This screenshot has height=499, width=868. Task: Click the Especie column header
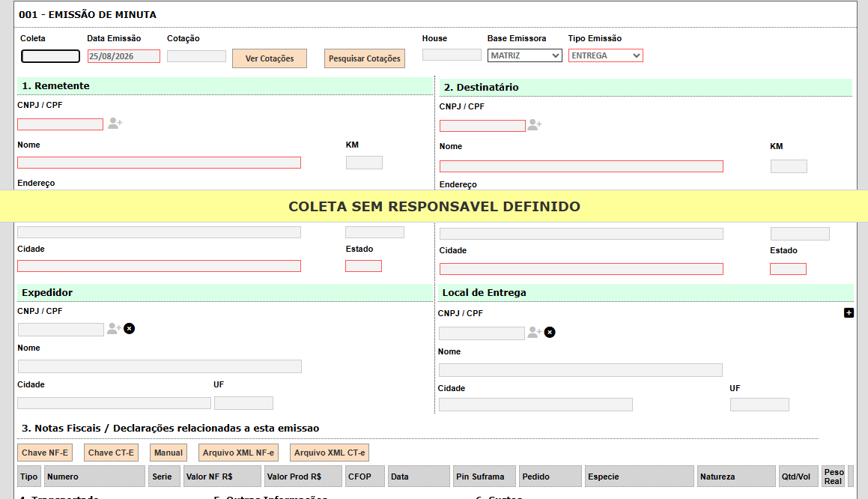click(x=640, y=477)
